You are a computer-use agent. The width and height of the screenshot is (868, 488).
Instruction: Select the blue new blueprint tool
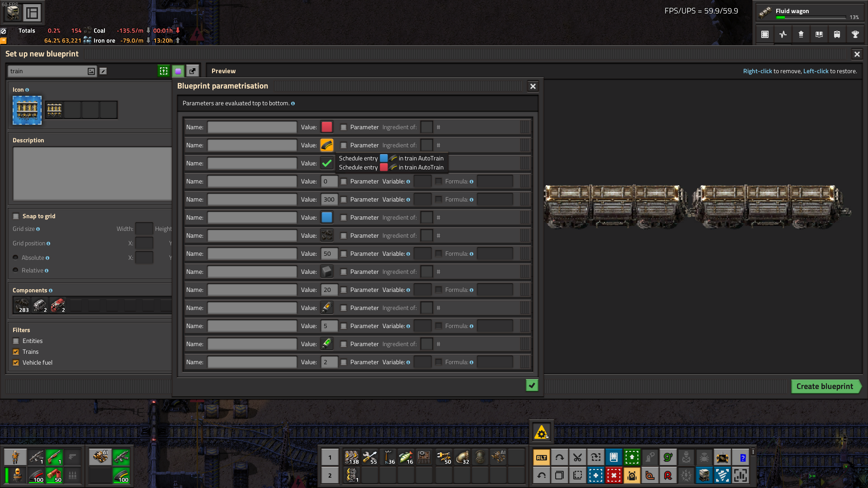tap(595, 475)
